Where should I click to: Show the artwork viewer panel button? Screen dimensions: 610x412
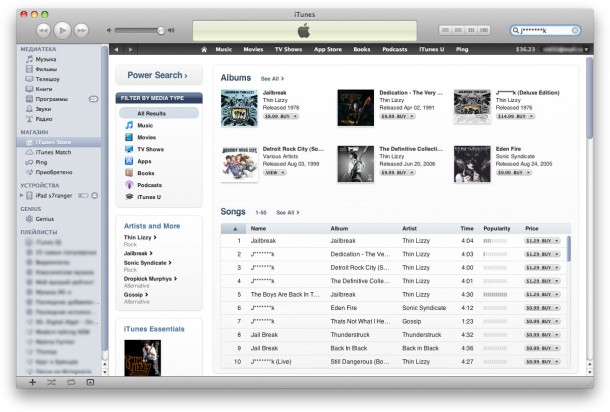coord(89,382)
